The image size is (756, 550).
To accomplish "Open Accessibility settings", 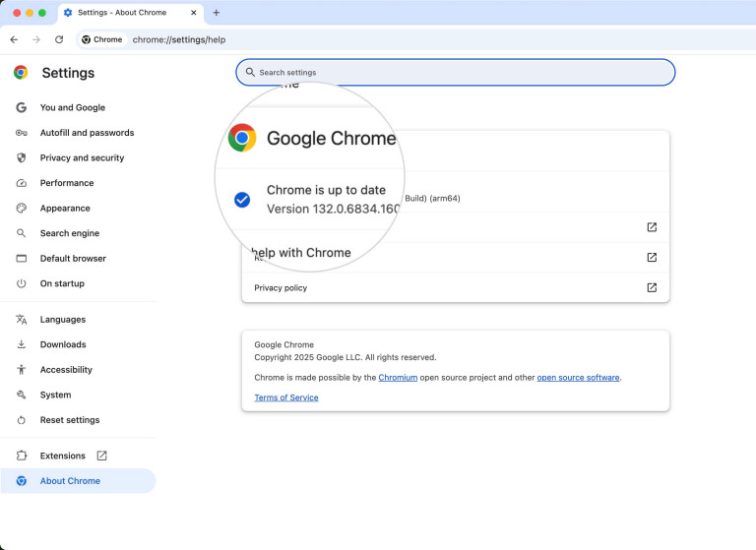I will pos(66,370).
